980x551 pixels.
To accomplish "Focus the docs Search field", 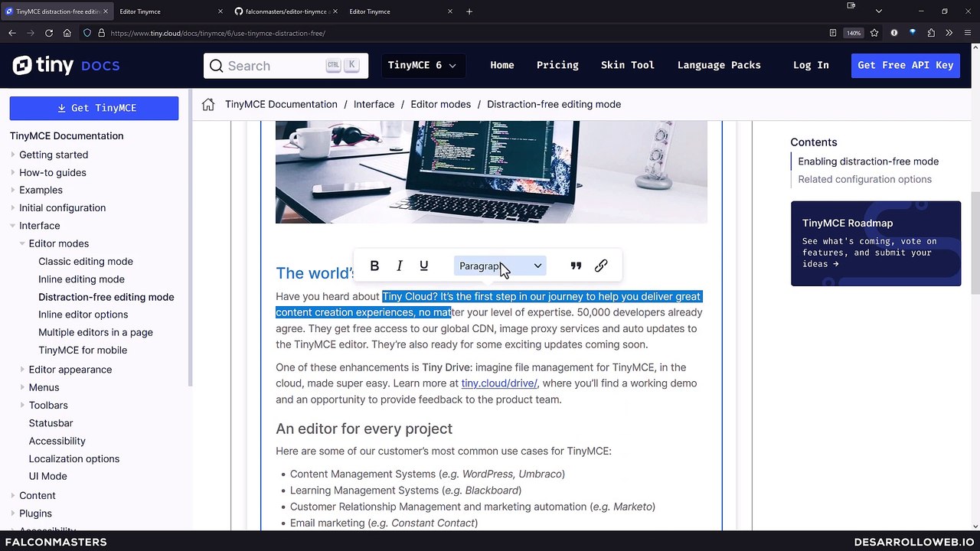I will (x=286, y=66).
